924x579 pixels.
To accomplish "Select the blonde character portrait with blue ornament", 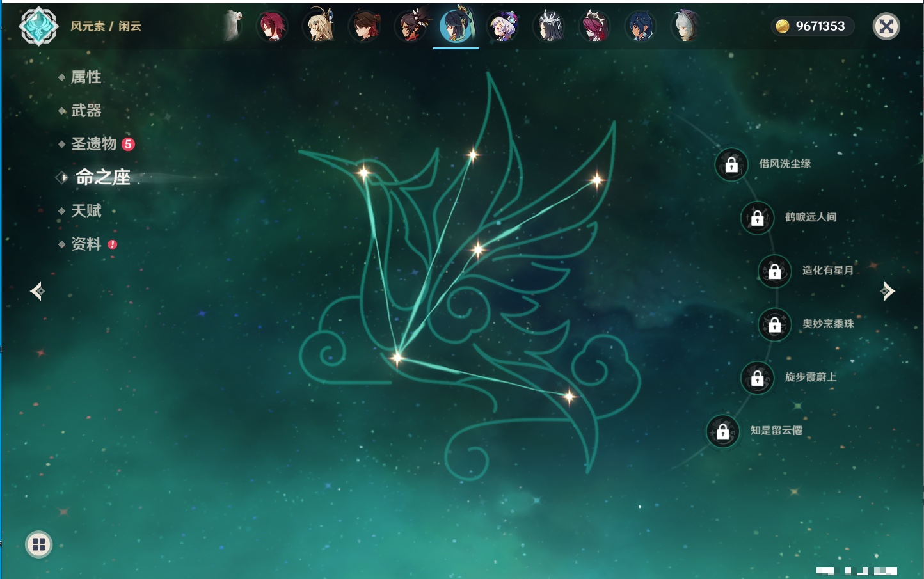I will (319, 26).
